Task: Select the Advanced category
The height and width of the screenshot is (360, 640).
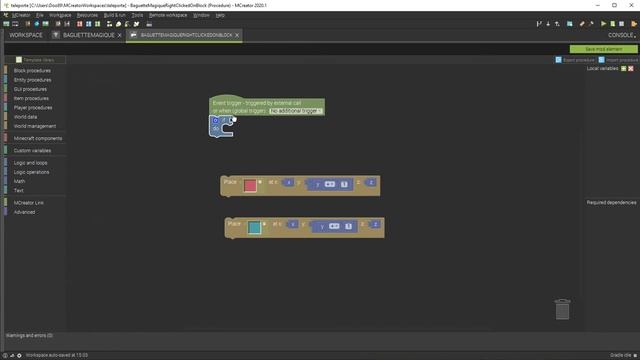Action: (24, 212)
